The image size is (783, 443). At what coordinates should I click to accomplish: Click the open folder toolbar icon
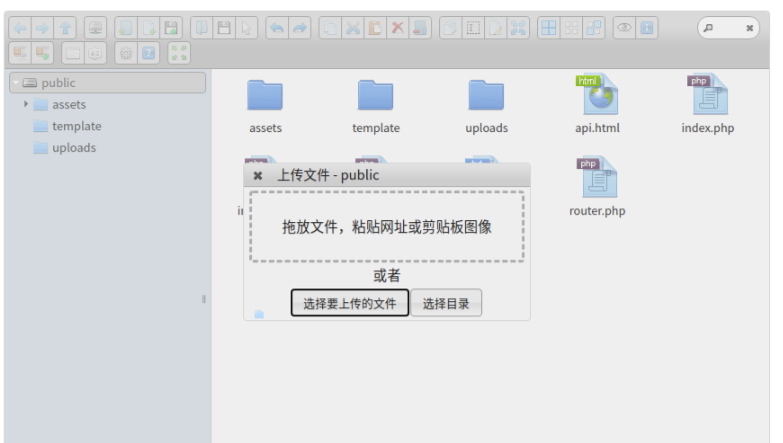click(x=202, y=28)
